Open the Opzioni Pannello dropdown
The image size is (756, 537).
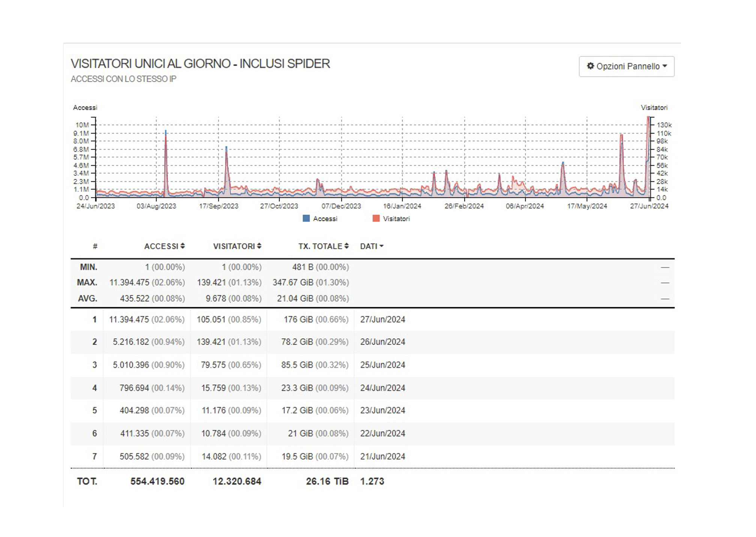point(626,66)
